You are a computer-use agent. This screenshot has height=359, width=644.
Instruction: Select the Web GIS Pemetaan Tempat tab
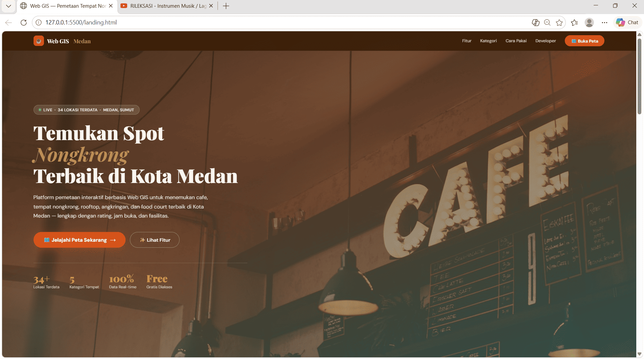pyautogui.click(x=67, y=6)
